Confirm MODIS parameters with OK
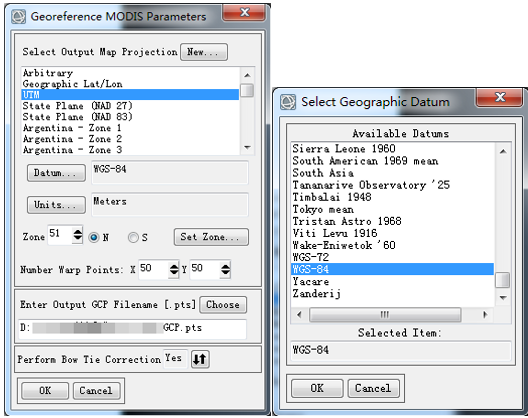This screenshot has height=418, width=528. [45, 391]
